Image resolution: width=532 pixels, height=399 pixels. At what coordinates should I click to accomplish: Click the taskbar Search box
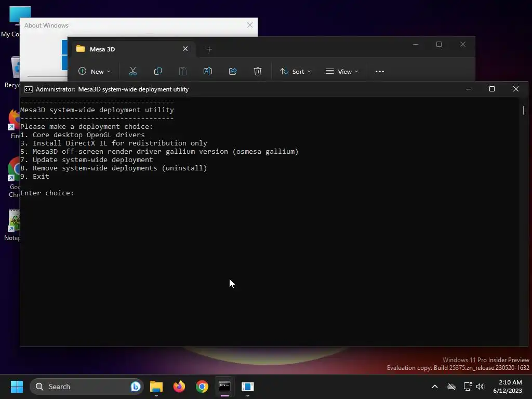(87, 387)
